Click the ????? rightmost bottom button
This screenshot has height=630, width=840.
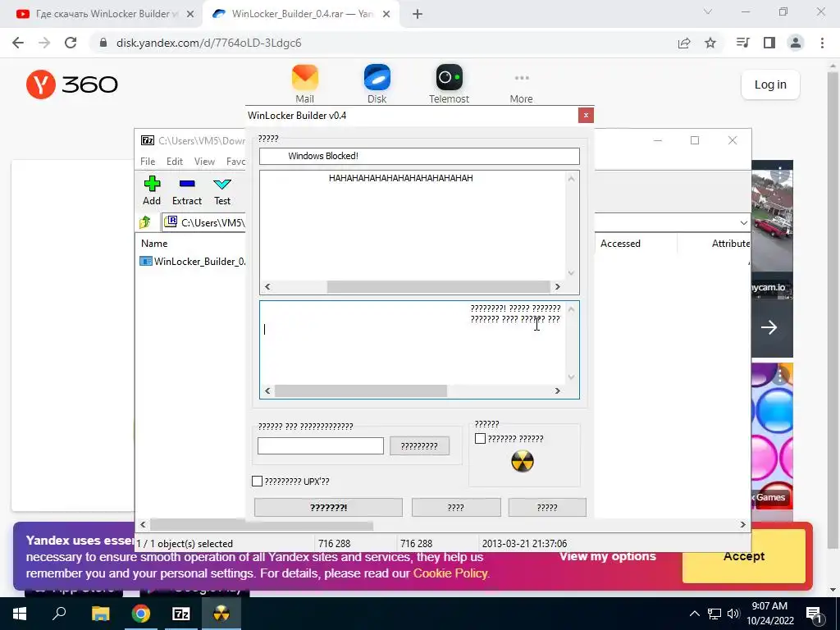pos(547,507)
